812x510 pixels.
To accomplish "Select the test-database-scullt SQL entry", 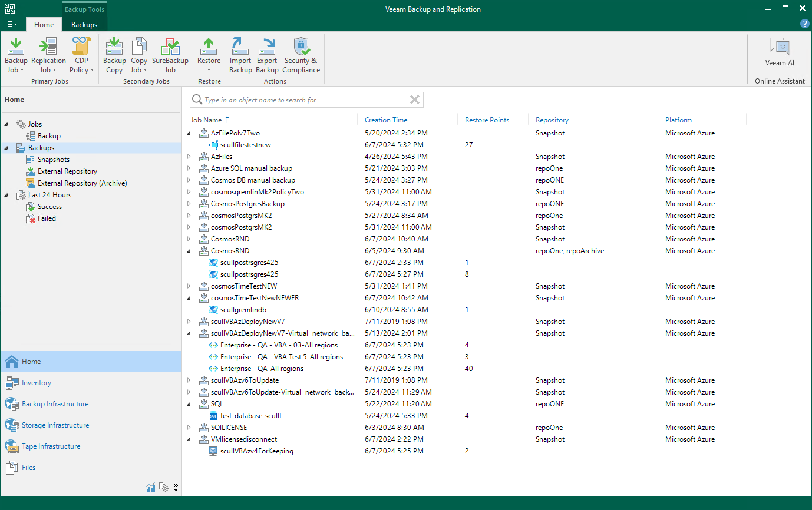I will 251,416.
